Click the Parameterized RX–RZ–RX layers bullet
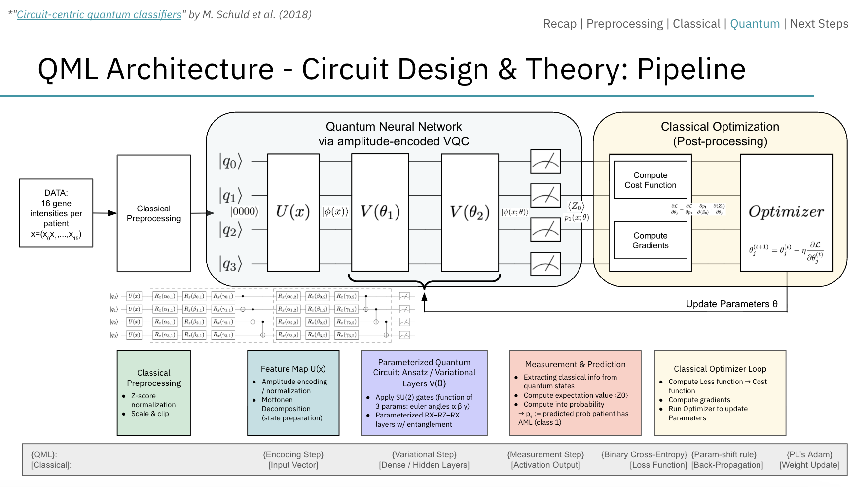 pyautogui.click(x=417, y=419)
